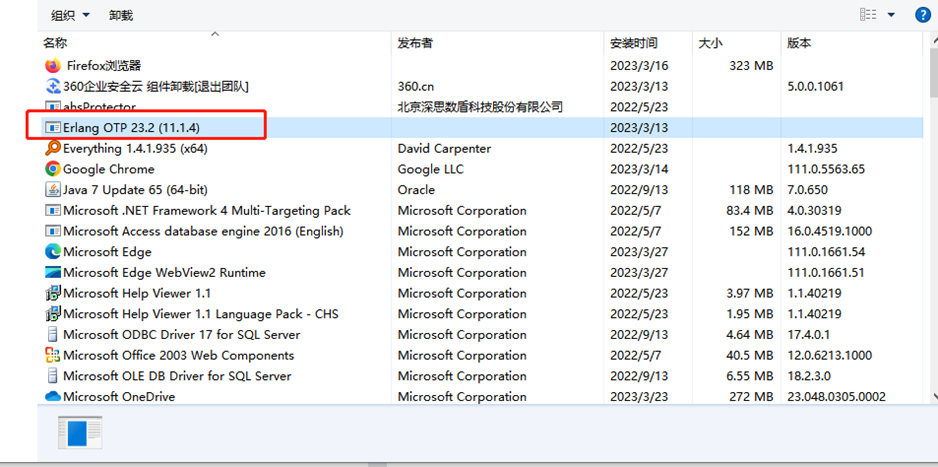Click the program thumbnail in details pane
Viewport: 938px width, 467px height.
pos(80,432)
